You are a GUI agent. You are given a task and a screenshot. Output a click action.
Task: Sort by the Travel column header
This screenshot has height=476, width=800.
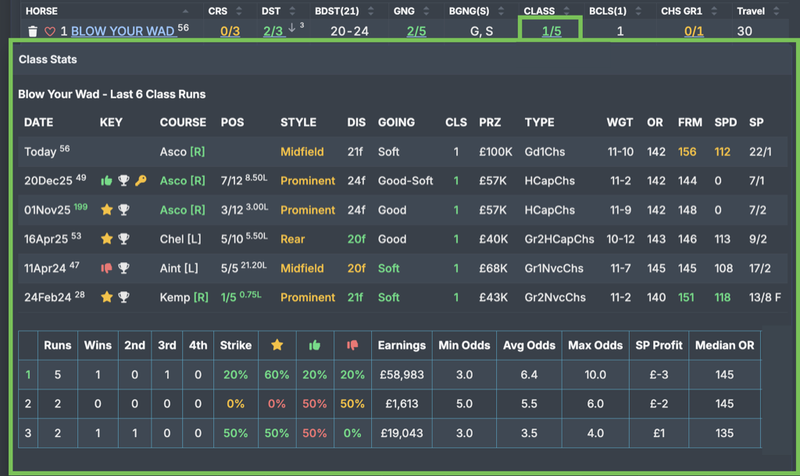click(750, 10)
